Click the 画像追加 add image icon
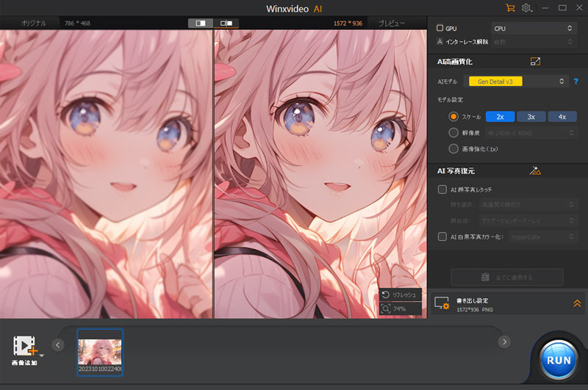 pyautogui.click(x=26, y=345)
